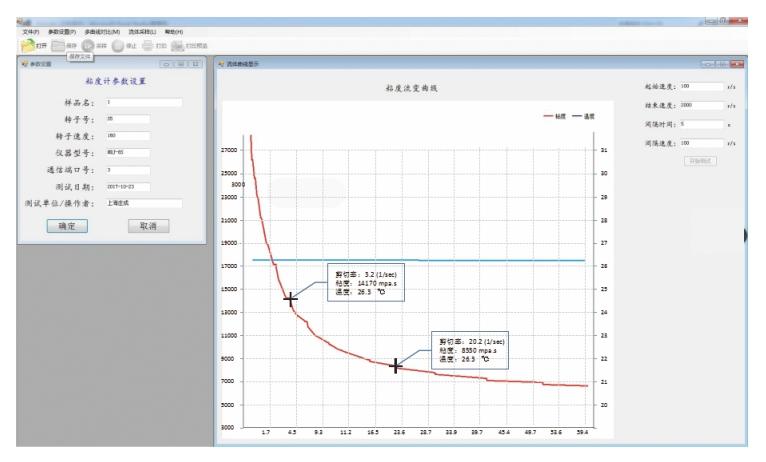Minimize the 流体曲线显示 chart window
The height and width of the screenshot is (462, 766).
tap(708, 64)
